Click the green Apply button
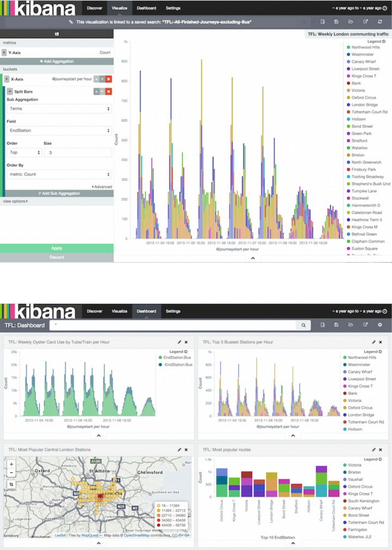The height and width of the screenshot is (550, 392). click(57, 248)
